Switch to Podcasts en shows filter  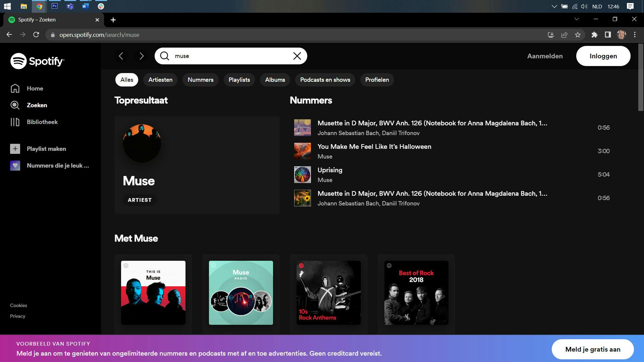325,80
